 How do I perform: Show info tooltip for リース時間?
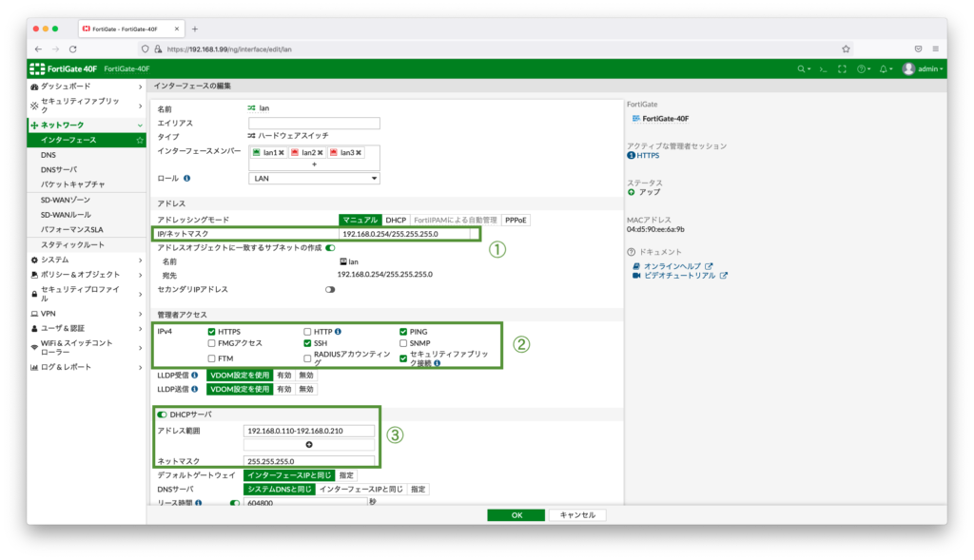click(199, 503)
